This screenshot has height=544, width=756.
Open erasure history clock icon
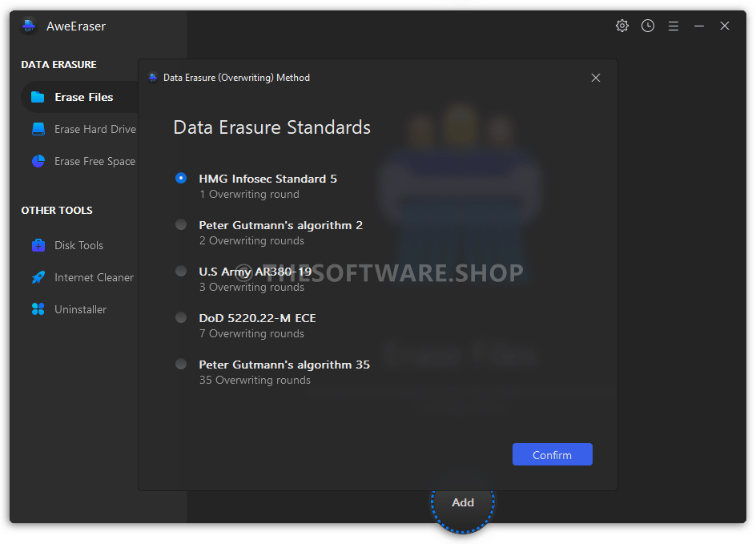click(x=648, y=26)
